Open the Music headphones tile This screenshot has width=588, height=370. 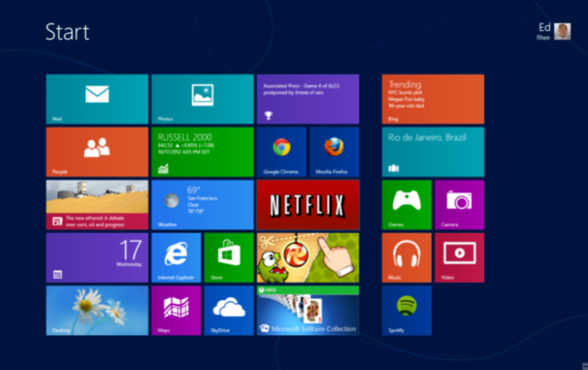[x=407, y=258]
